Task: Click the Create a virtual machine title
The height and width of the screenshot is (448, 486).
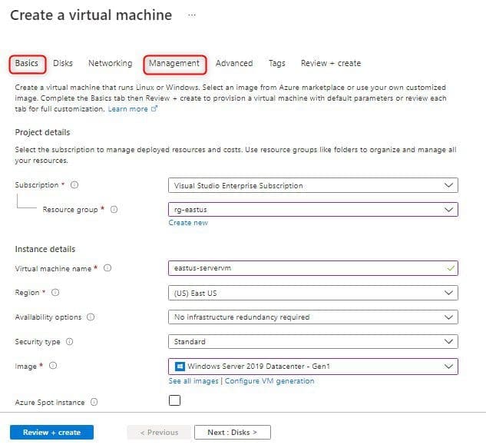Action: (91, 15)
